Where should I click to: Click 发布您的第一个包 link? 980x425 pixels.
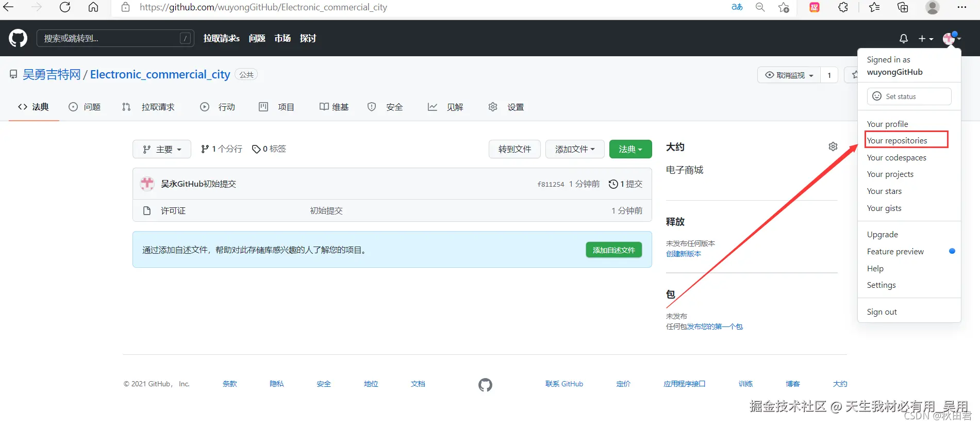(715, 326)
